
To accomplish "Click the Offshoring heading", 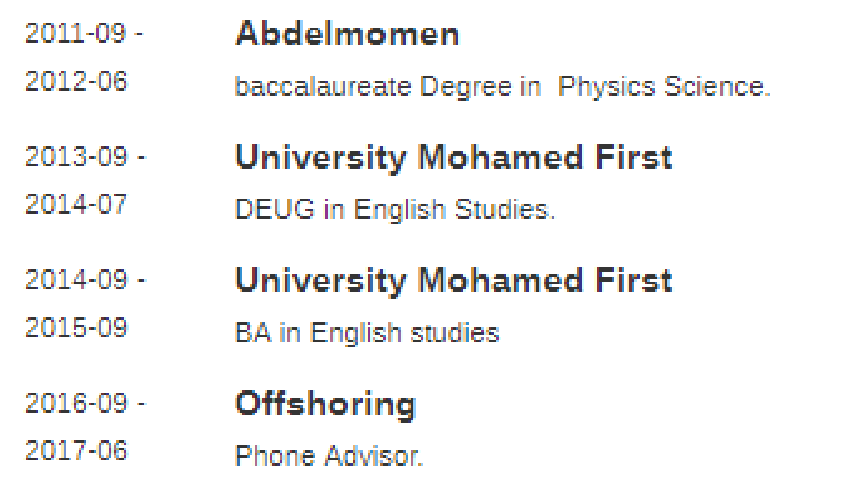I will pos(325,404).
